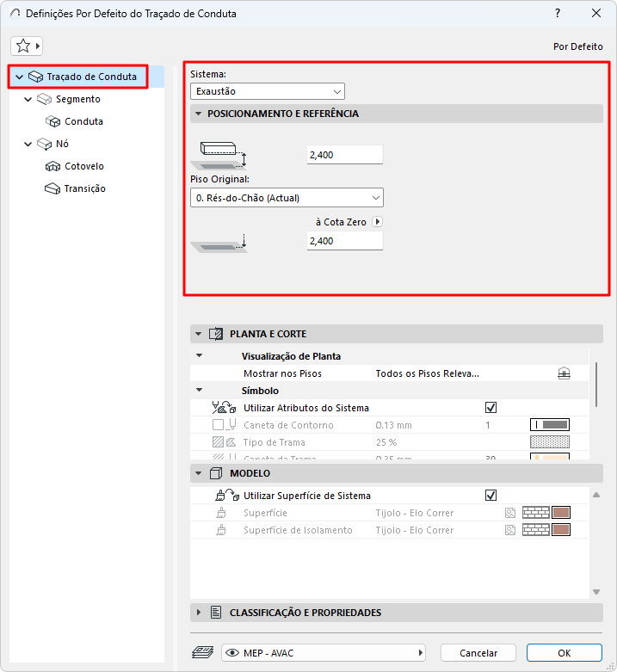
Task: Click the Superfície brown color swatch
Action: (561, 513)
